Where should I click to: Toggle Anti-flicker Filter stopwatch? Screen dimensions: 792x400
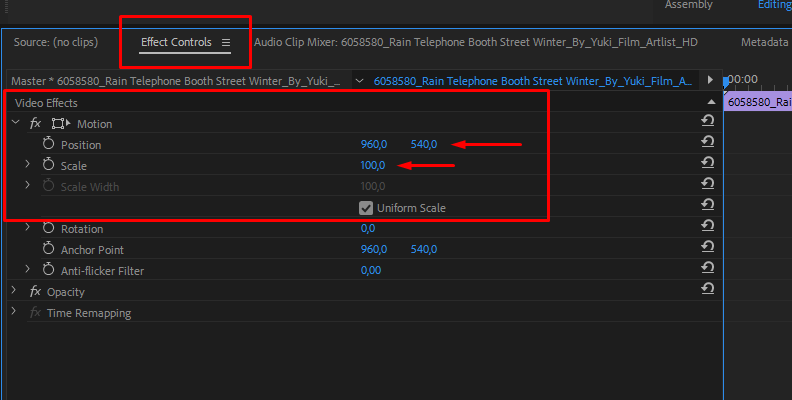tap(48, 270)
